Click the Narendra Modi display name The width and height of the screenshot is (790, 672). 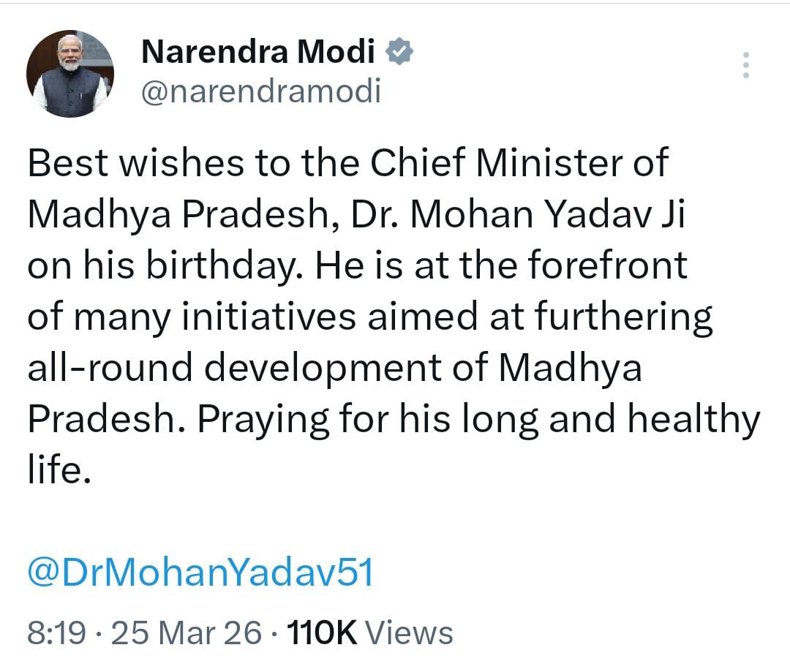coord(257,52)
